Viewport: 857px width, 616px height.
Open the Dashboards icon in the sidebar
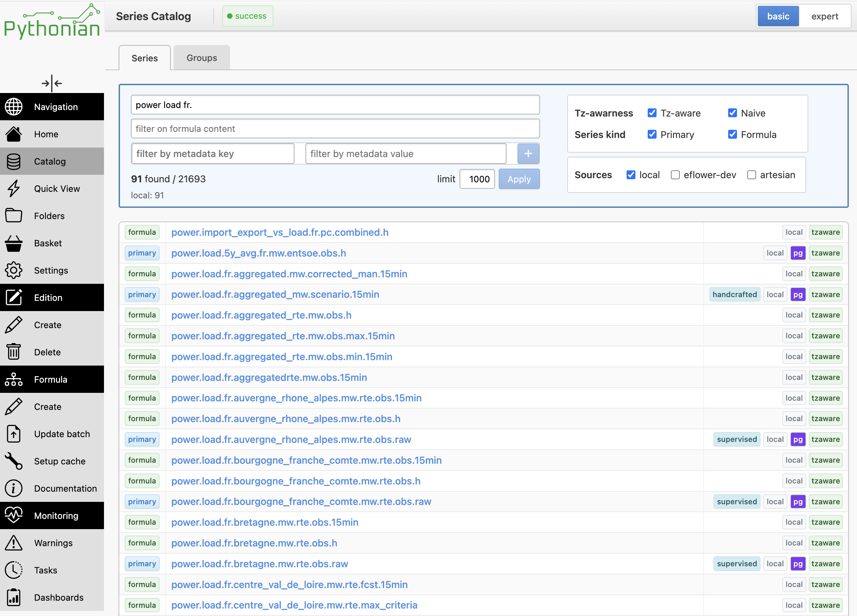coord(14,598)
